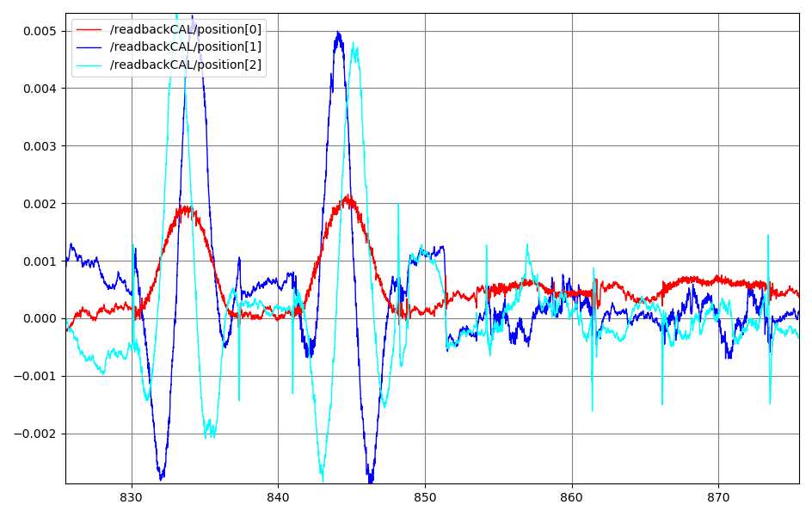The height and width of the screenshot is (517, 812).
Task: Click the blue line sample in the legend
Action: coord(89,46)
